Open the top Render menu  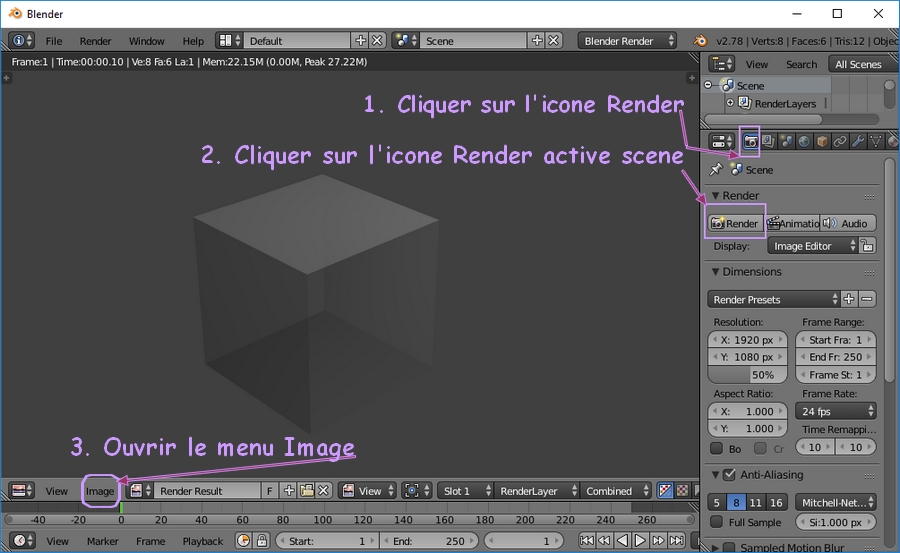tap(95, 41)
